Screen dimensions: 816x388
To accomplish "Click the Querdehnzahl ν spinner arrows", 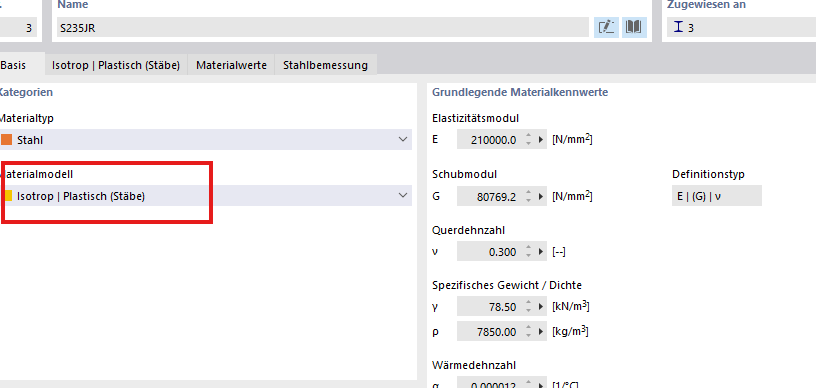I will [528, 252].
